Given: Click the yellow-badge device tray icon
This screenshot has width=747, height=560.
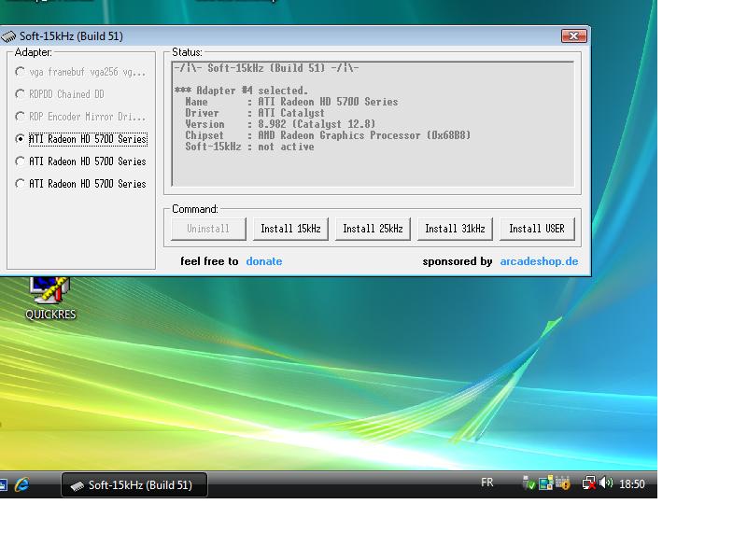Looking at the screenshot, I should tap(563, 483).
